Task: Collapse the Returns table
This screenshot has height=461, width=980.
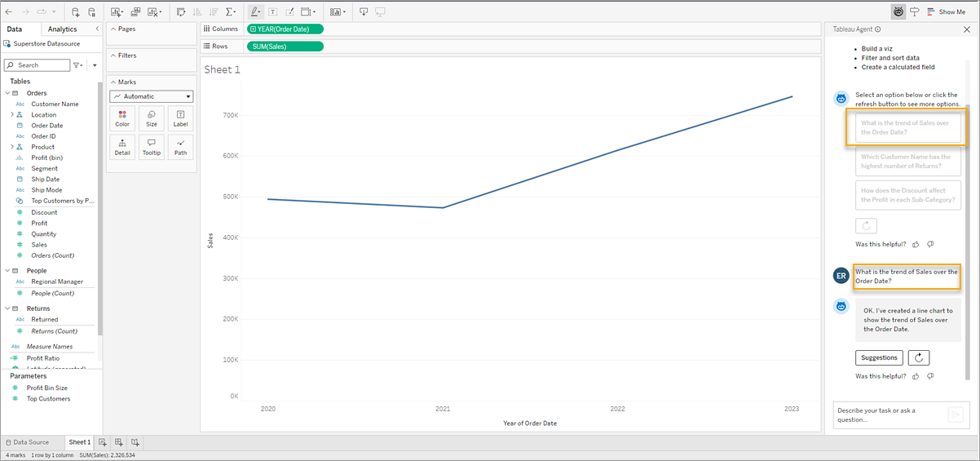Action: (7, 308)
